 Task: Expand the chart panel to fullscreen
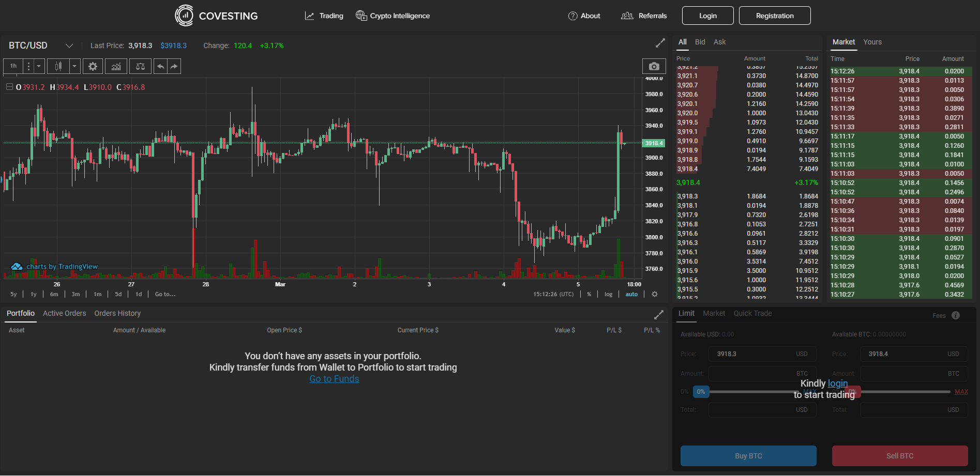[660, 43]
